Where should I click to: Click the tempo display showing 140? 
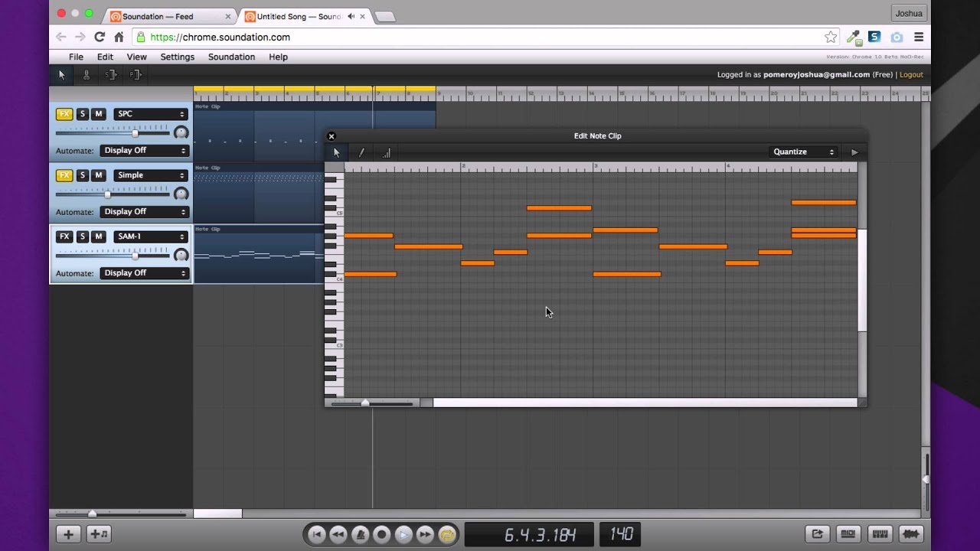[620, 534]
